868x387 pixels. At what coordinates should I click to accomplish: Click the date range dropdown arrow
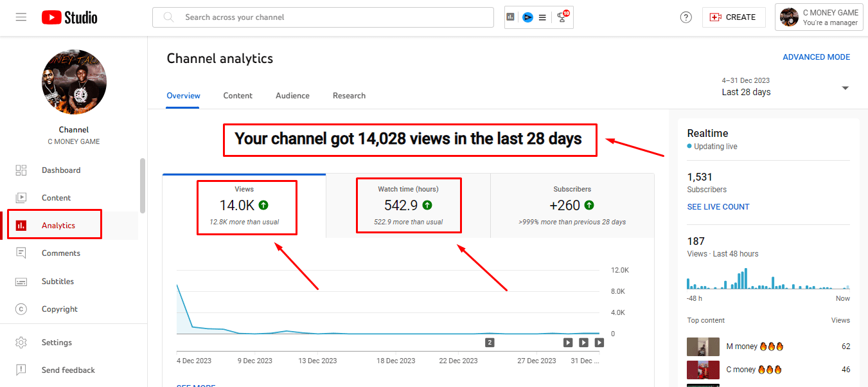point(846,88)
